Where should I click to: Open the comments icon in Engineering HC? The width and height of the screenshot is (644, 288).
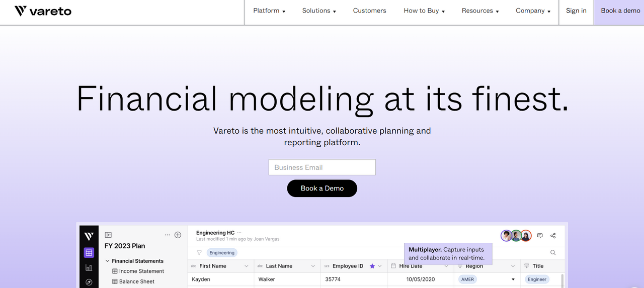540,236
